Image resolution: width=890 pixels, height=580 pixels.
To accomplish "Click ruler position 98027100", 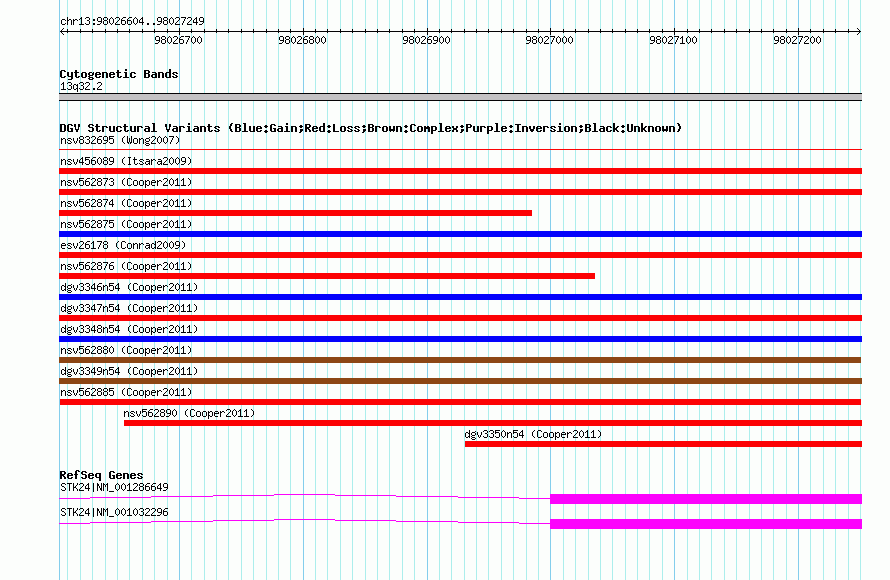I will [673, 40].
